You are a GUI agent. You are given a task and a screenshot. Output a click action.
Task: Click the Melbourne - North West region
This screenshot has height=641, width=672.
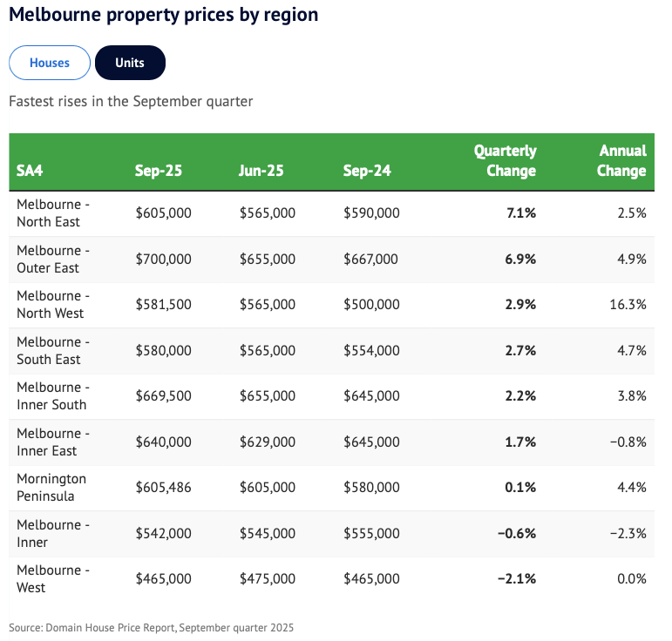[x=53, y=305]
